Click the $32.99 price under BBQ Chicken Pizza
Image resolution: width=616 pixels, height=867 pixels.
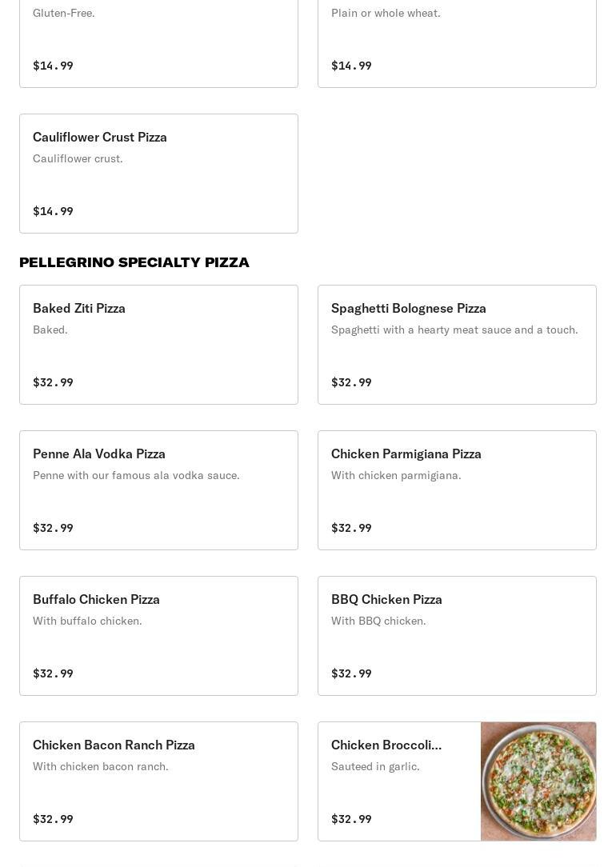click(x=351, y=673)
